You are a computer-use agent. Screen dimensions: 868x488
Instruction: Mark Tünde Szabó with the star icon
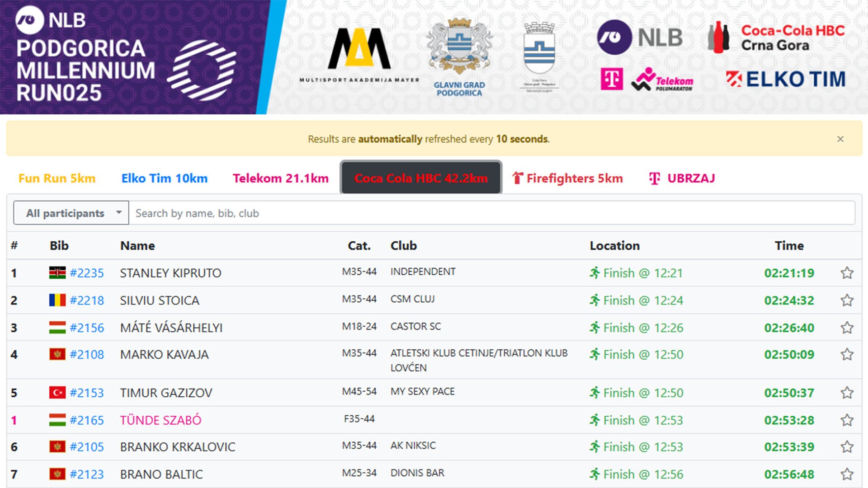pos(847,420)
